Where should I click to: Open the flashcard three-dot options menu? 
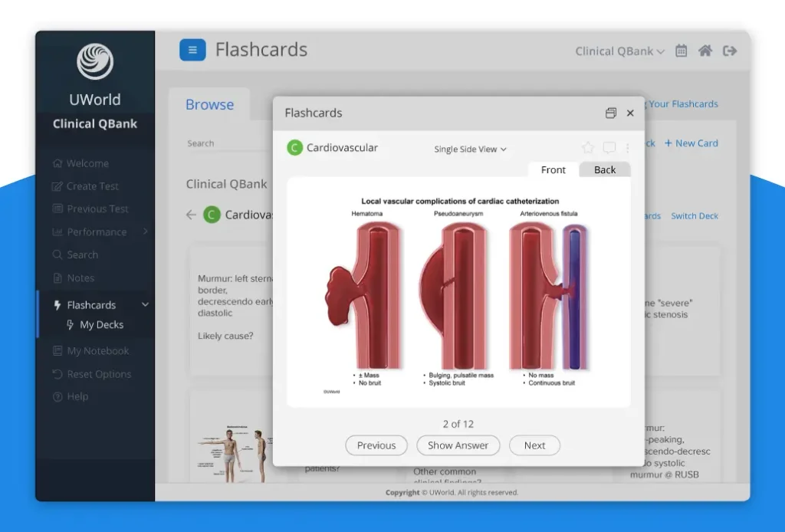pos(628,148)
